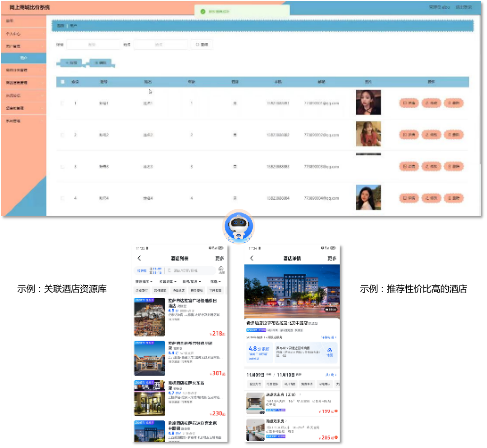Click the avatar thumbnail in the second user row
The height and width of the screenshot is (448, 487).
pyautogui.click(x=368, y=134)
